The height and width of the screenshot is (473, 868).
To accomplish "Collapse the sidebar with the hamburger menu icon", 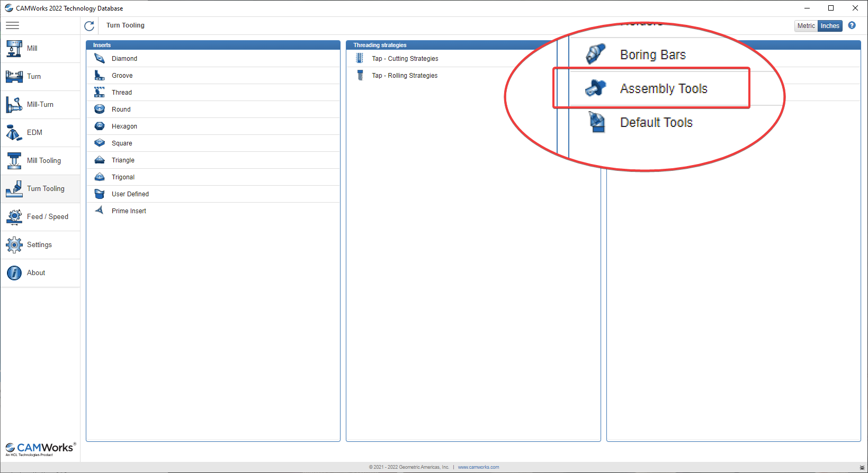I will point(12,25).
